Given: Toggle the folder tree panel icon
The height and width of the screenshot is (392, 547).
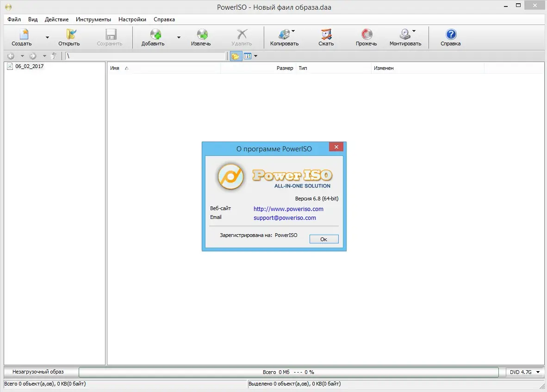Looking at the screenshot, I should pyautogui.click(x=236, y=56).
